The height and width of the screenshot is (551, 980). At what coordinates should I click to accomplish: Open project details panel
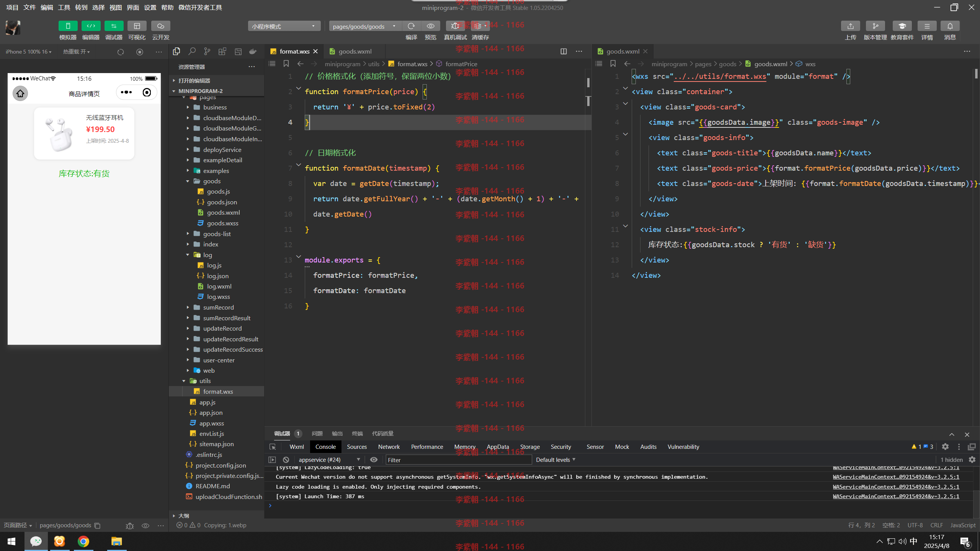pos(927,26)
